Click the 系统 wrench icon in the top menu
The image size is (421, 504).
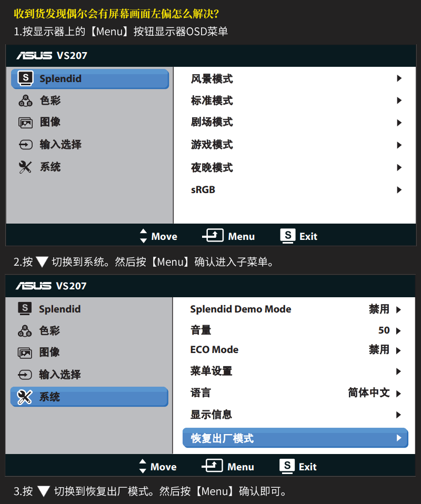[25, 167]
